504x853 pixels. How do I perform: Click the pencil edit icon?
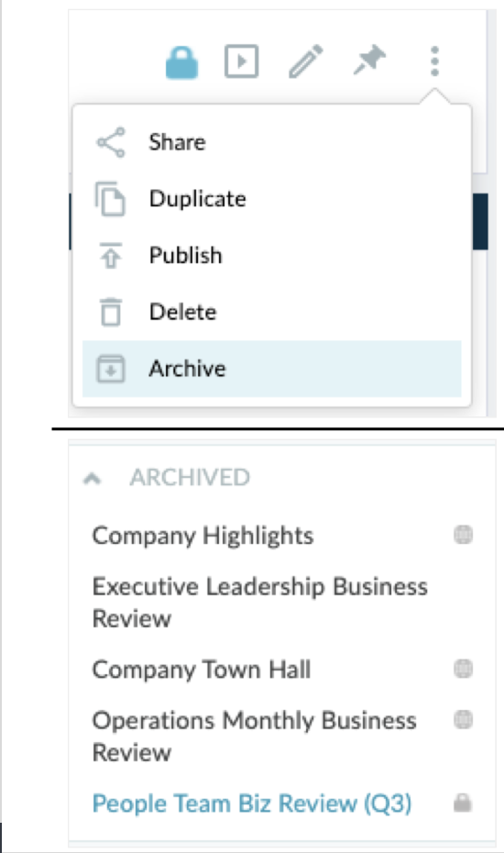coord(305,61)
